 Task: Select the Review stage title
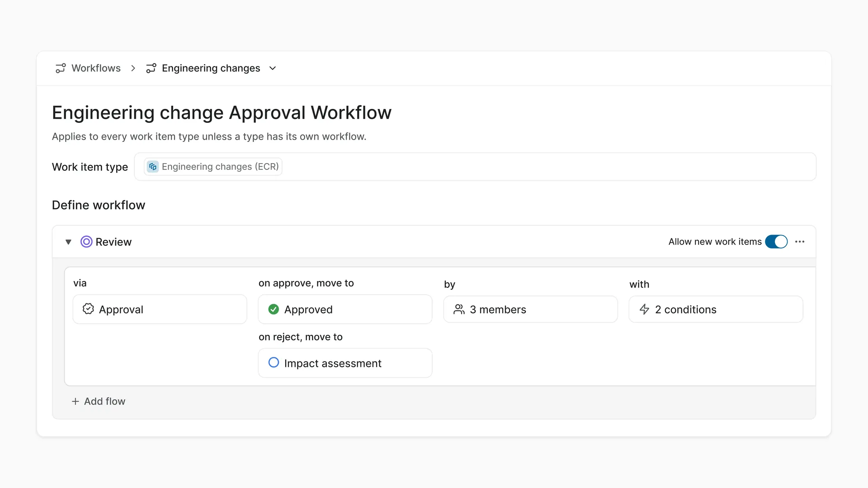click(x=113, y=242)
